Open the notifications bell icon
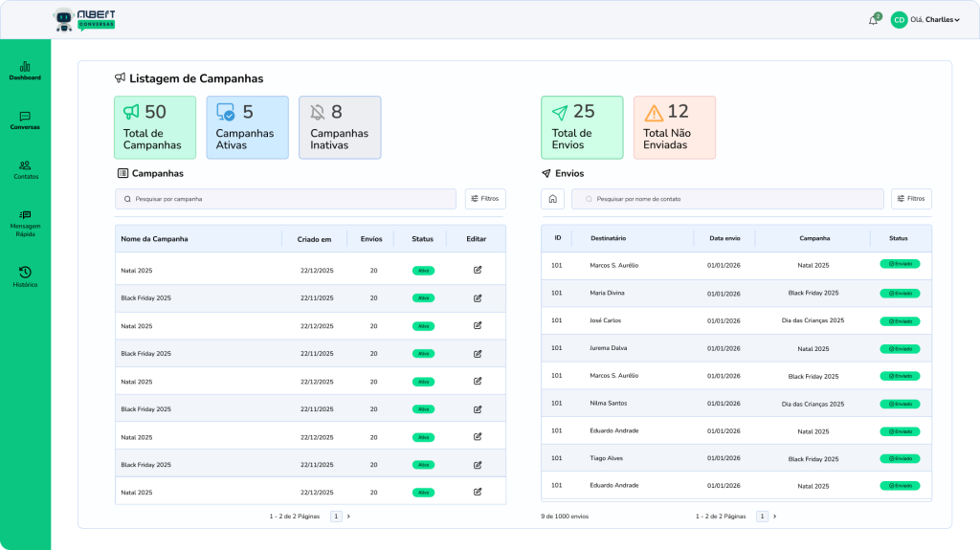This screenshot has width=980, height=550. click(x=873, y=20)
